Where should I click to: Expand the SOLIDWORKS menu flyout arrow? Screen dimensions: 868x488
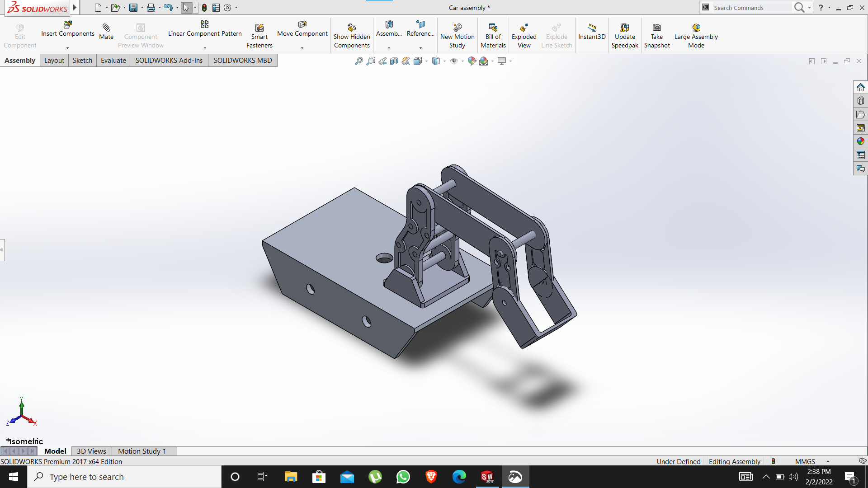pyautogui.click(x=75, y=8)
